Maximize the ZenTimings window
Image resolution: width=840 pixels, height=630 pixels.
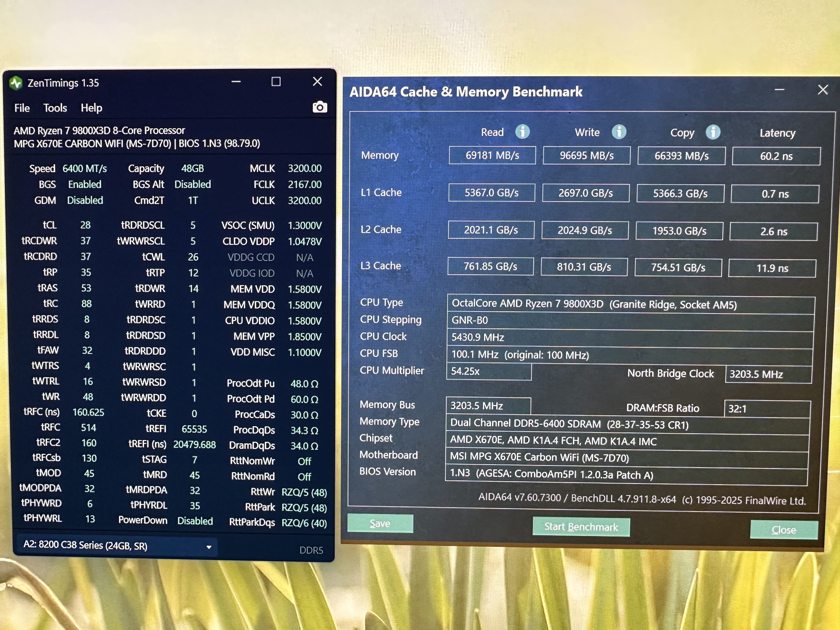pyautogui.click(x=276, y=82)
